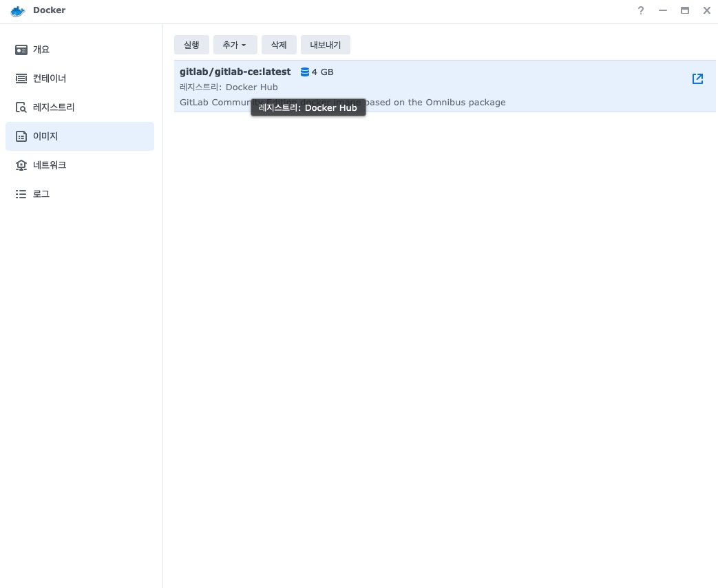The height and width of the screenshot is (588, 718).
Task: Click the 실행 launch button
Action: pos(191,45)
